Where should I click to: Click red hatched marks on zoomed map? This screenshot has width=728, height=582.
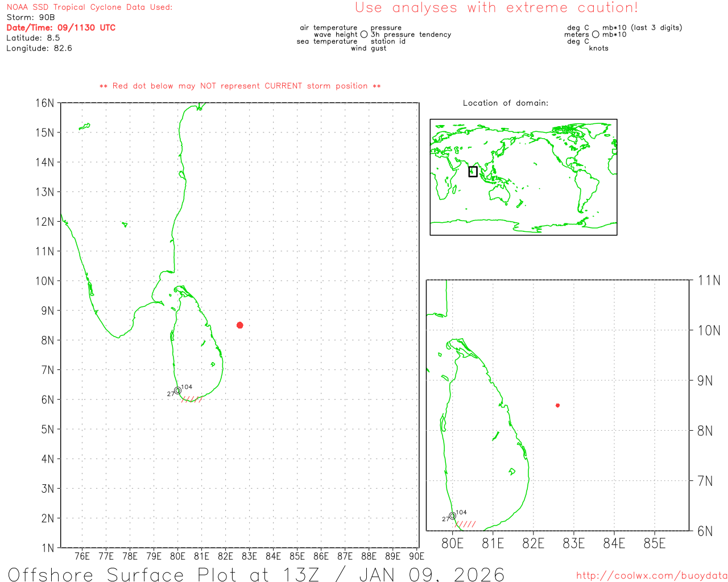pos(466,524)
